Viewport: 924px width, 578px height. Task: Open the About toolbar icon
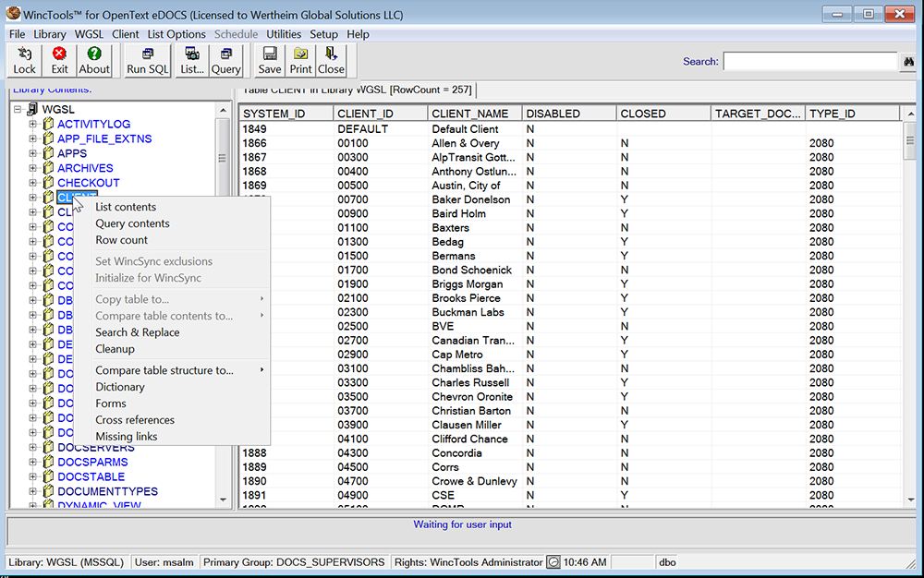coord(94,61)
